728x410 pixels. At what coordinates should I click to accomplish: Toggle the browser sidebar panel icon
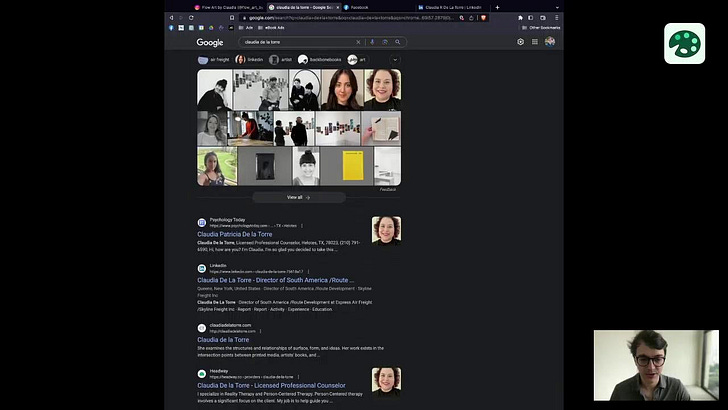tap(531, 18)
